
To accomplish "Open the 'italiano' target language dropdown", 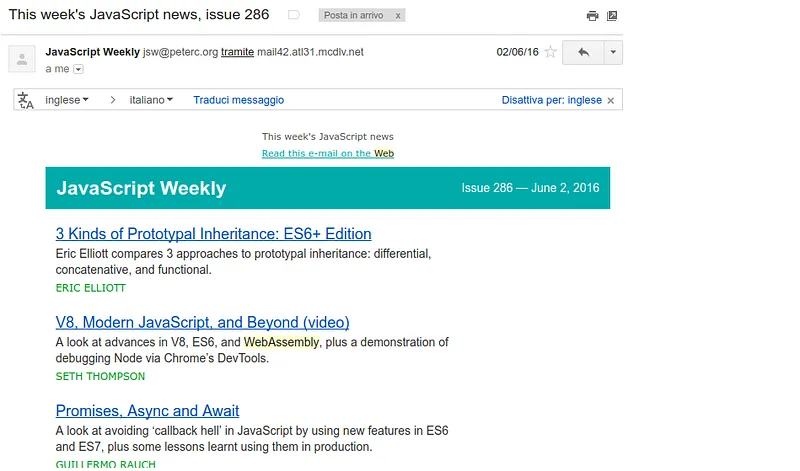I will point(151,100).
